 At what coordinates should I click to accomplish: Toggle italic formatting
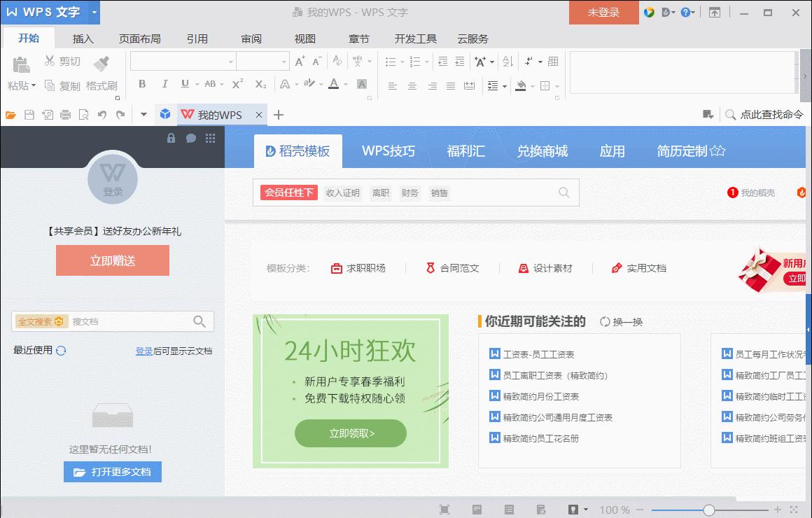coord(164,85)
